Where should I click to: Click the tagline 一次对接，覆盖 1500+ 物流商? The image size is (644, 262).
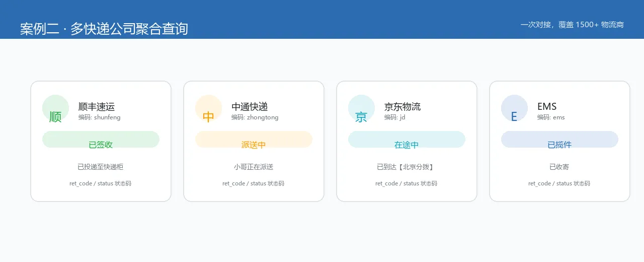point(572,25)
